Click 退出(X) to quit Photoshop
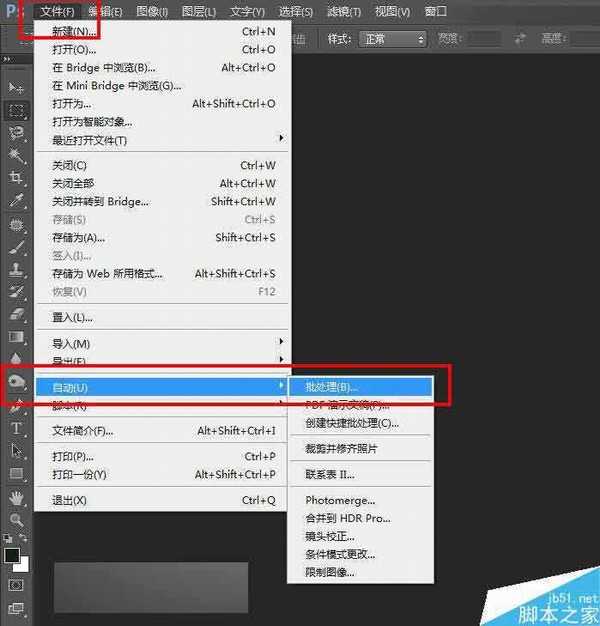600x626 pixels. click(x=69, y=500)
